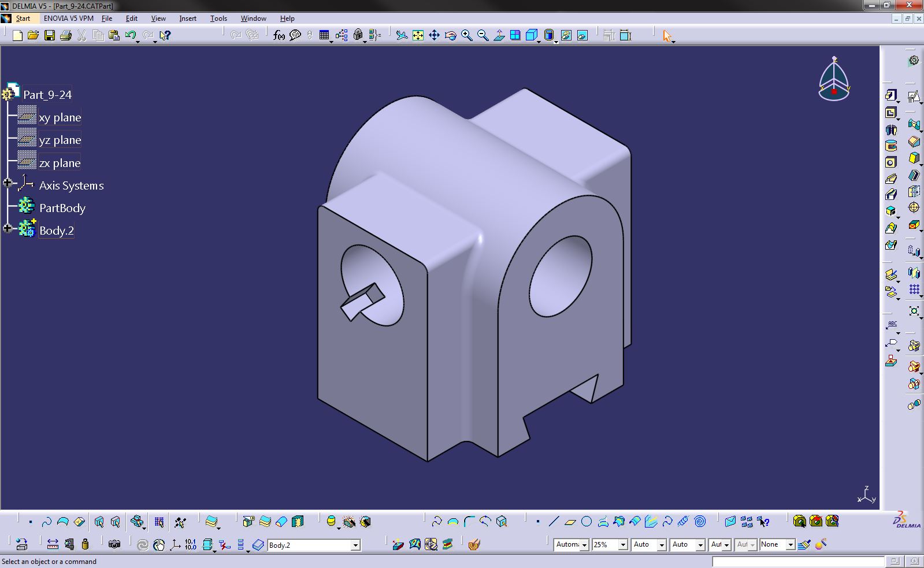Image resolution: width=924 pixels, height=568 pixels.
Task: Open the Formula f(x) tool
Action: [279, 36]
